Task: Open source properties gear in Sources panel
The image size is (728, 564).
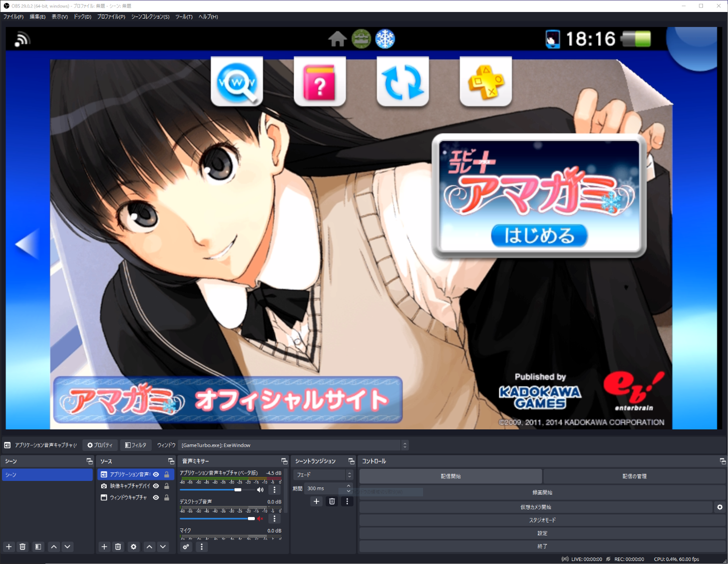Action: [134, 546]
